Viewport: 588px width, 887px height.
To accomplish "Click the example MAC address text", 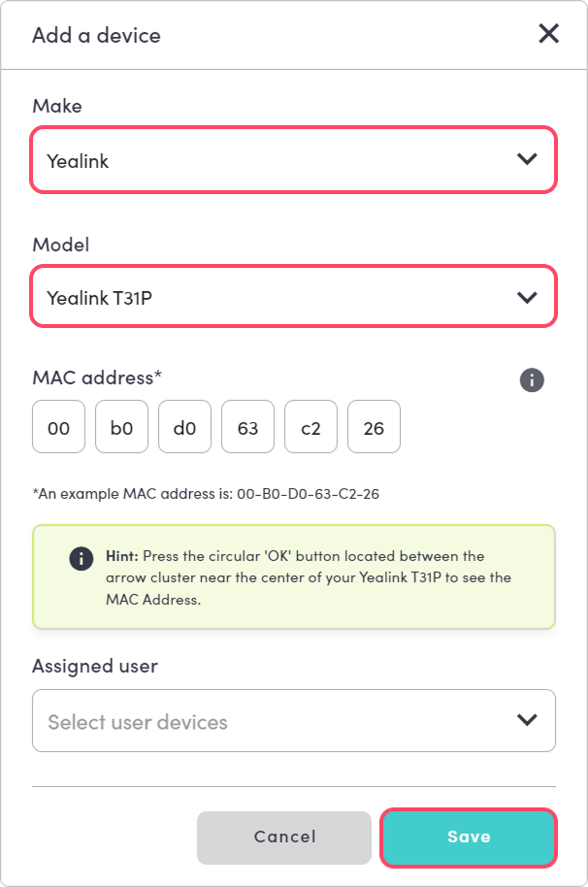I will pos(206,494).
